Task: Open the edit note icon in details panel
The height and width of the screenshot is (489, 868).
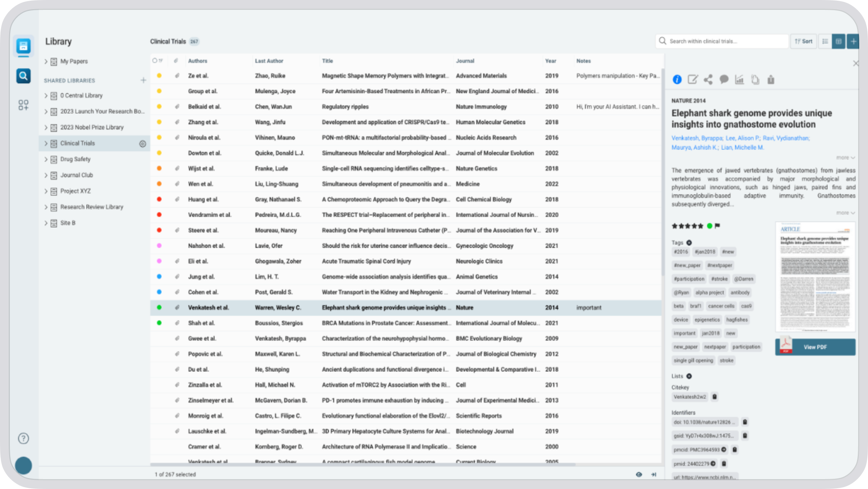Action: point(693,79)
